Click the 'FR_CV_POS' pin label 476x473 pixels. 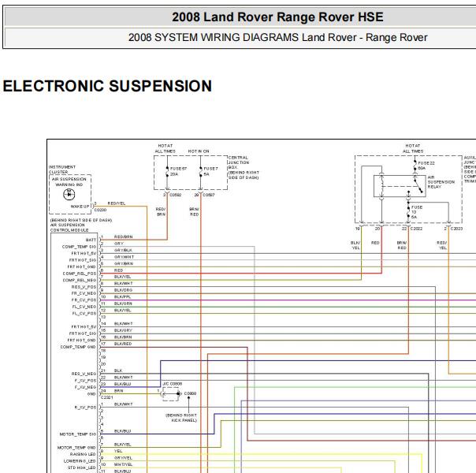[x=84, y=300]
